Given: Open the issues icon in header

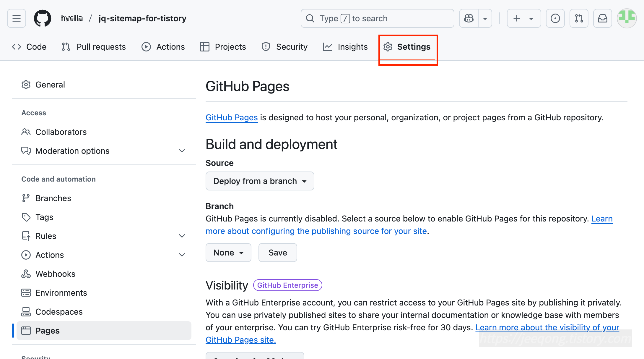Looking at the screenshot, I should click(x=555, y=18).
